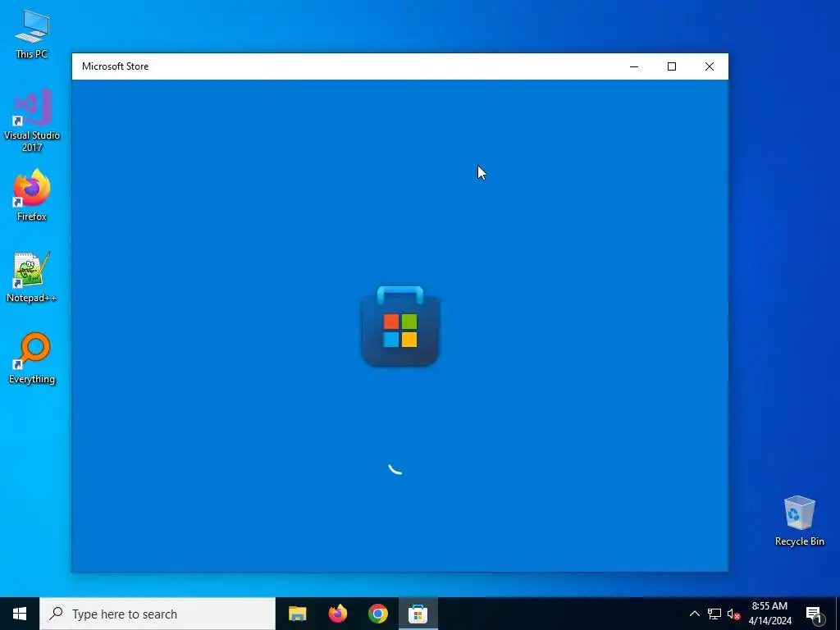Open the Action Center notifications
Screen dimensions: 840x630
coord(815,614)
